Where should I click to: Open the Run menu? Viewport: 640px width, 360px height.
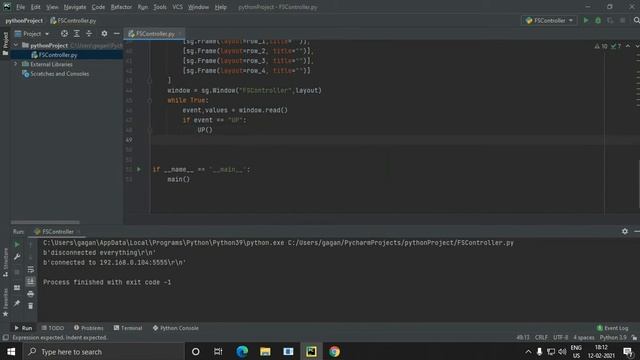[142, 7]
